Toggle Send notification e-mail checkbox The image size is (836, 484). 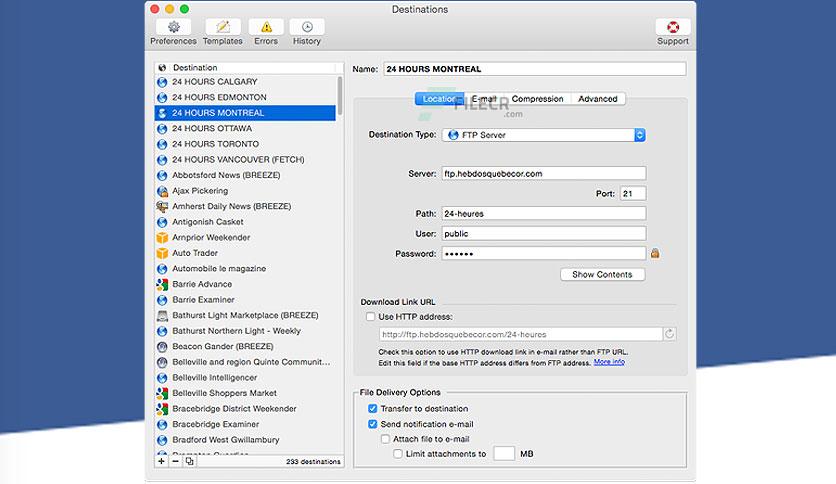[x=373, y=424]
